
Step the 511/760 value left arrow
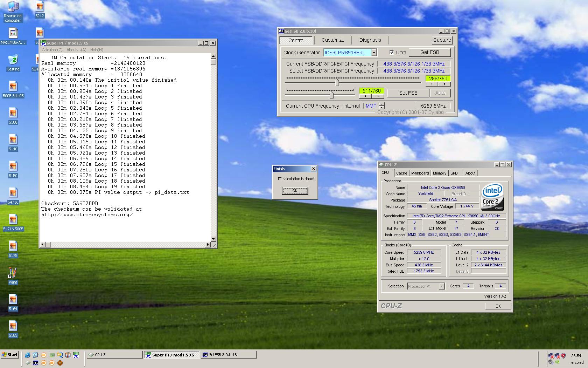(365, 96)
